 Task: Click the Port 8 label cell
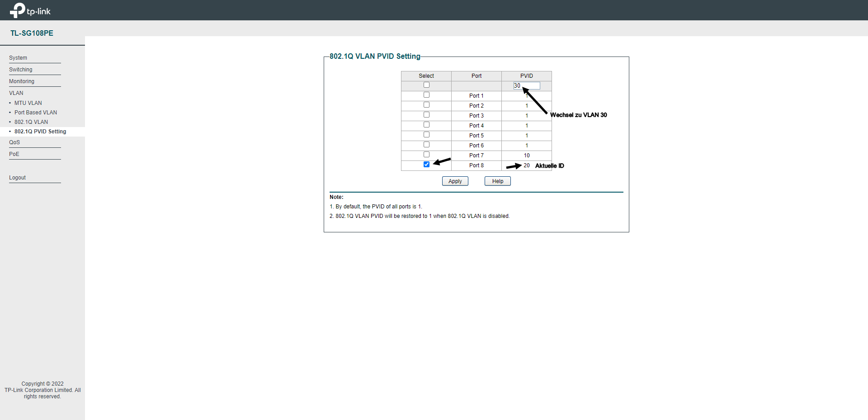(x=476, y=165)
